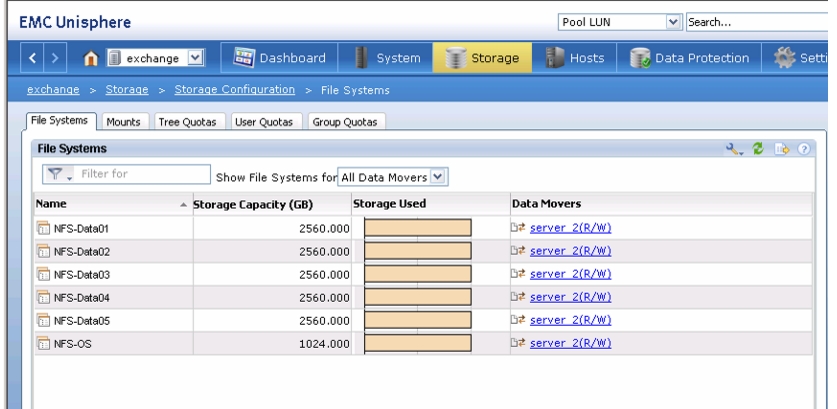Click the forward navigation arrow
Screen dimensions: 837x409
(x=55, y=58)
